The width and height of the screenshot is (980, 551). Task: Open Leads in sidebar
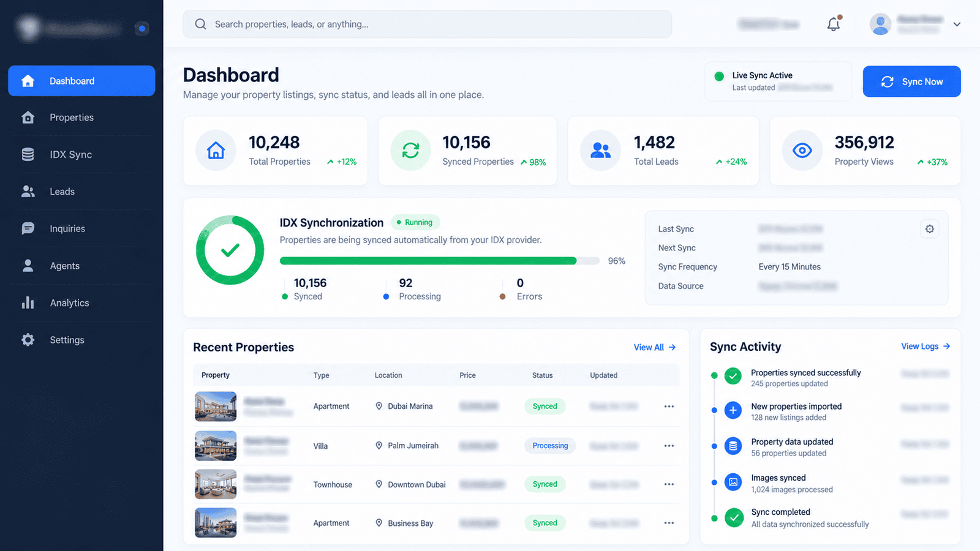point(81,192)
